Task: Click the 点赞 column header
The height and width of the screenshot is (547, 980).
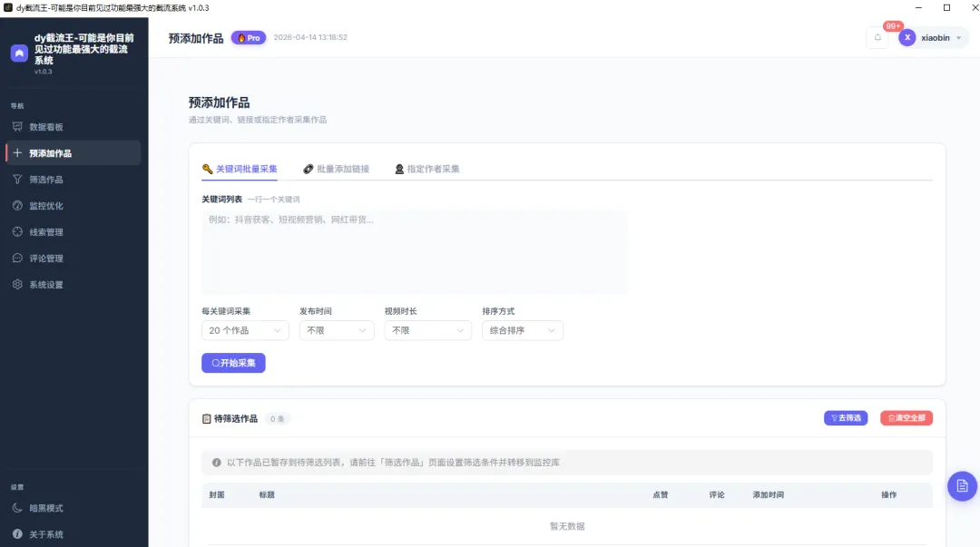Action: tap(660, 494)
